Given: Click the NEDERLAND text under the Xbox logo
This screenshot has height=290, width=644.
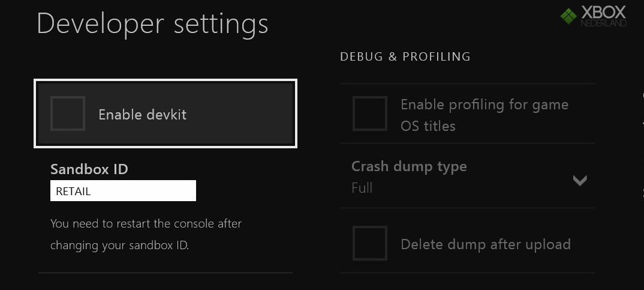Looking at the screenshot, I should [x=603, y=23].
